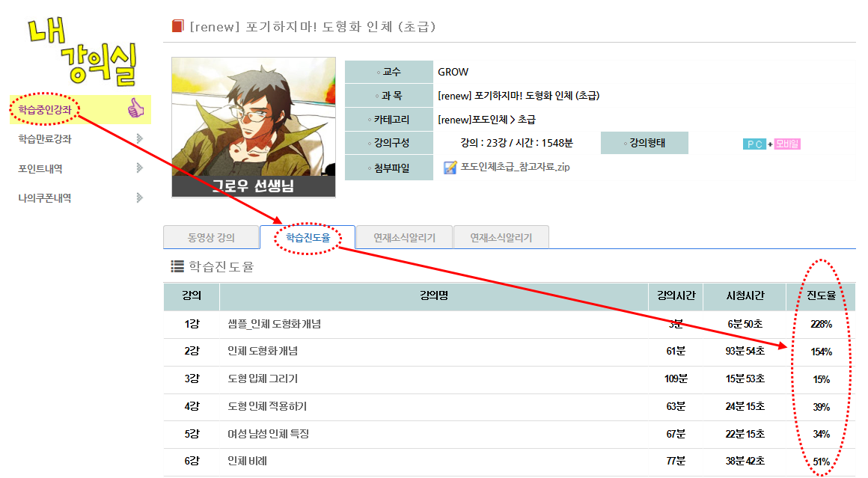
Task: Click the 51% progress value
Action: (821, 462)
